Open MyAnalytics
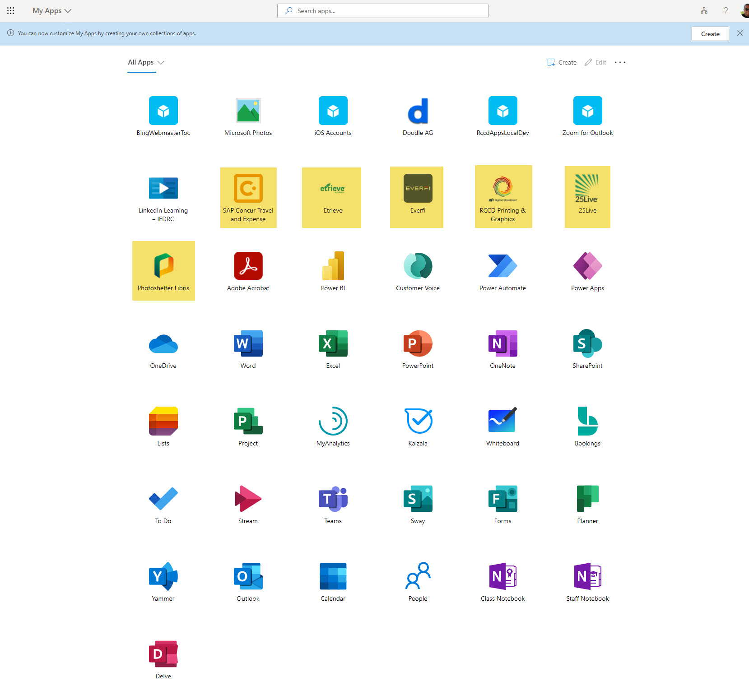The width and height of the screenshot is (749, 700). pyautogui.click(x=333, y=427)
